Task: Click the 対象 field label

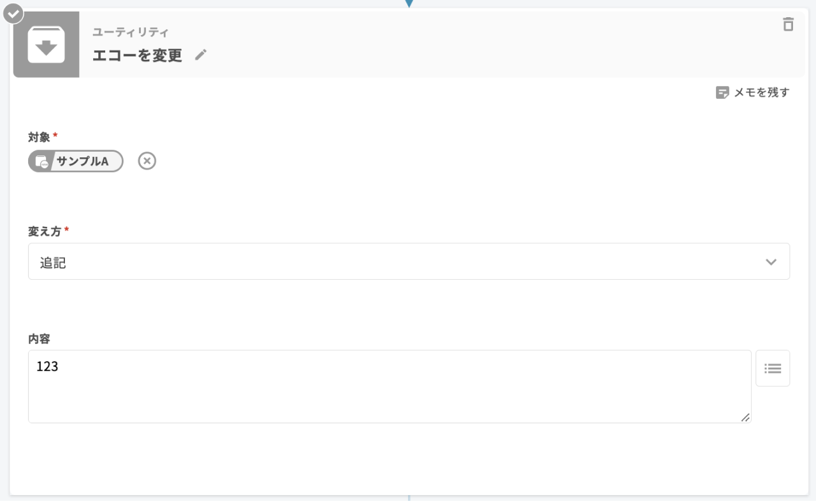Action: click(39, 137)
